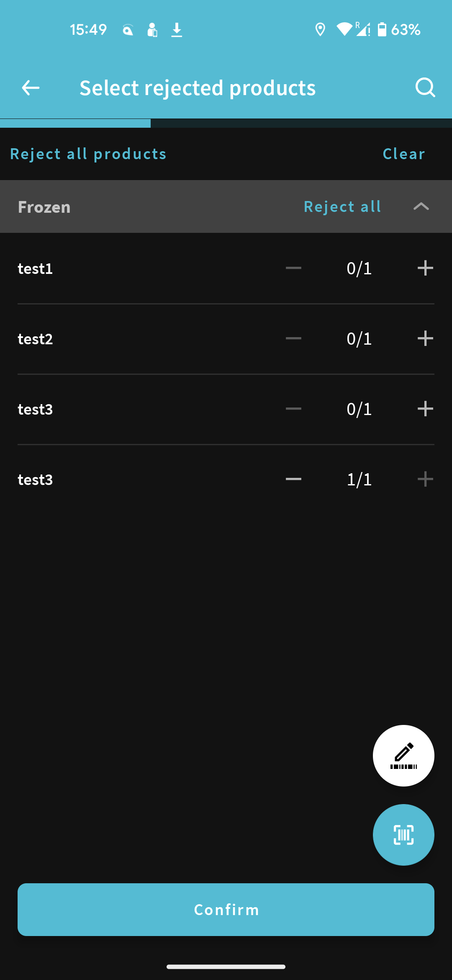Image resolution: width=452 pixels, height=980 pixels.
Task: Clear all rejected selections
Action: coord(404,154)
